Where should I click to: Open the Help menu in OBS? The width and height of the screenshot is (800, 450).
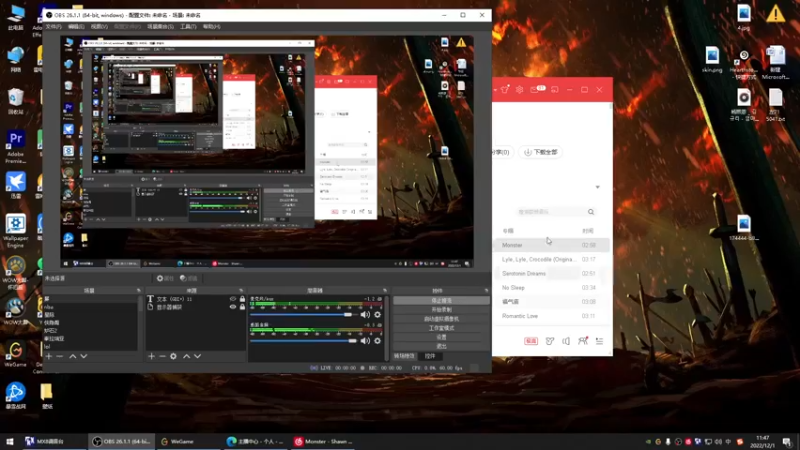tap(211, 27)
